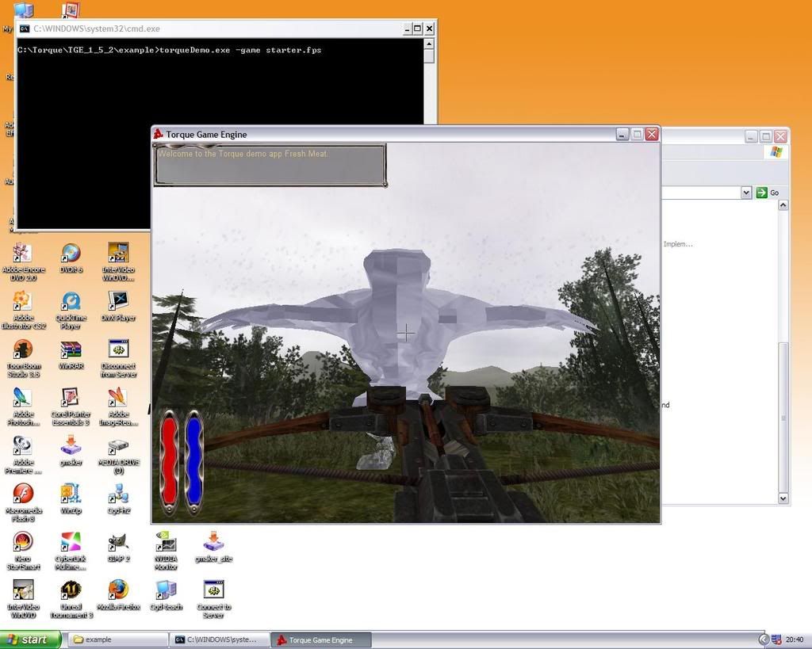Select the Nero StartSmart icon

23,551
